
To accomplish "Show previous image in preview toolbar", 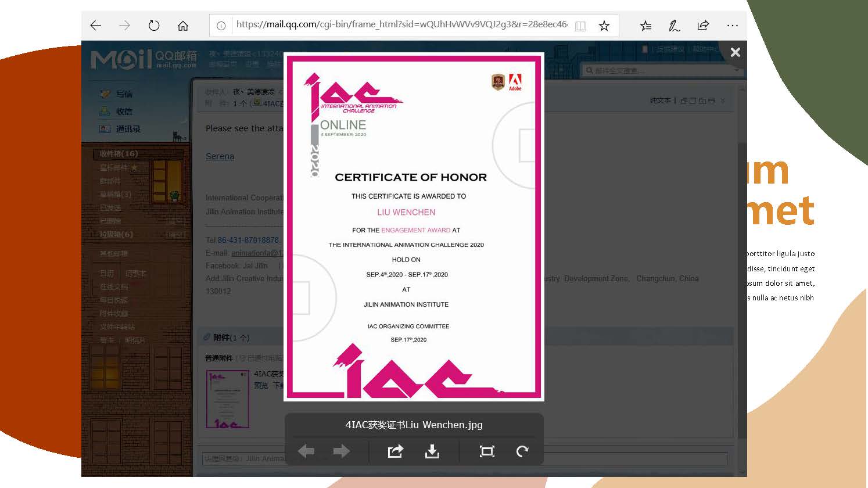I will tap(306, 451).
